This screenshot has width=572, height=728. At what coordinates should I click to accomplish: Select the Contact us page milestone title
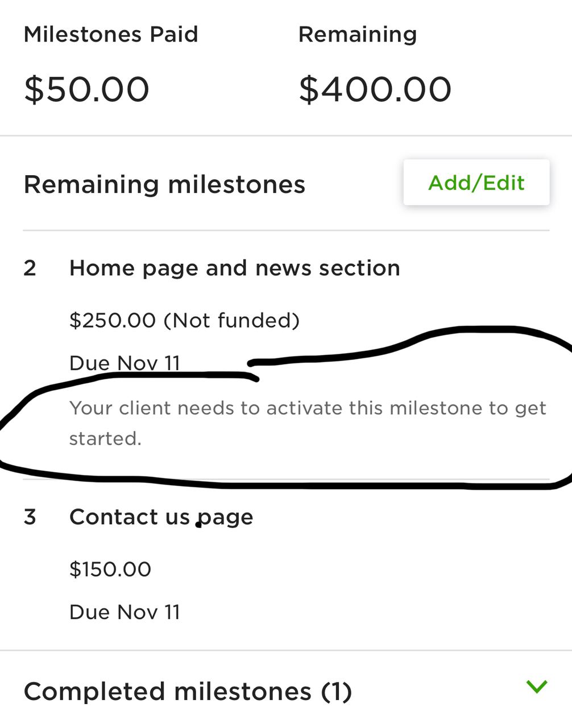coord(161,517)
